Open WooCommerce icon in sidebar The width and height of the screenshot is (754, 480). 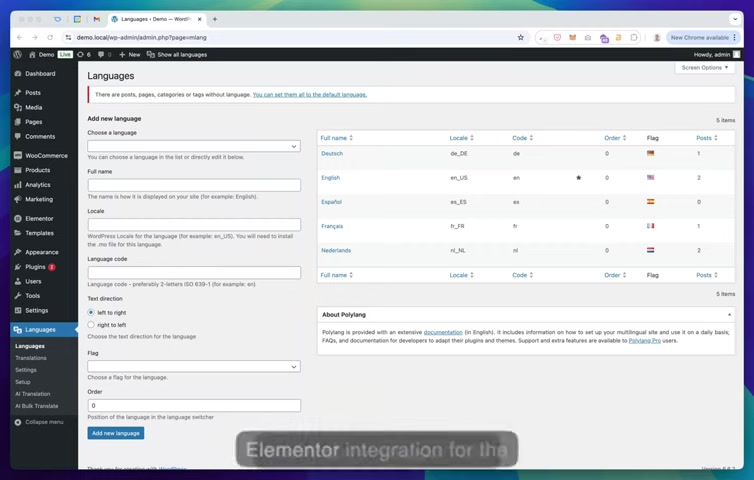click(x=18, y=155)
